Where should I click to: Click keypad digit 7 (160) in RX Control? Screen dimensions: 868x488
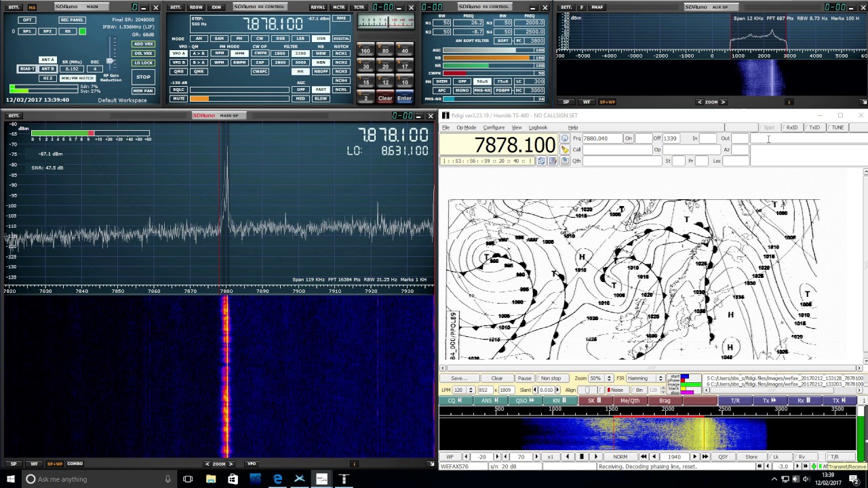click(366, 51)
